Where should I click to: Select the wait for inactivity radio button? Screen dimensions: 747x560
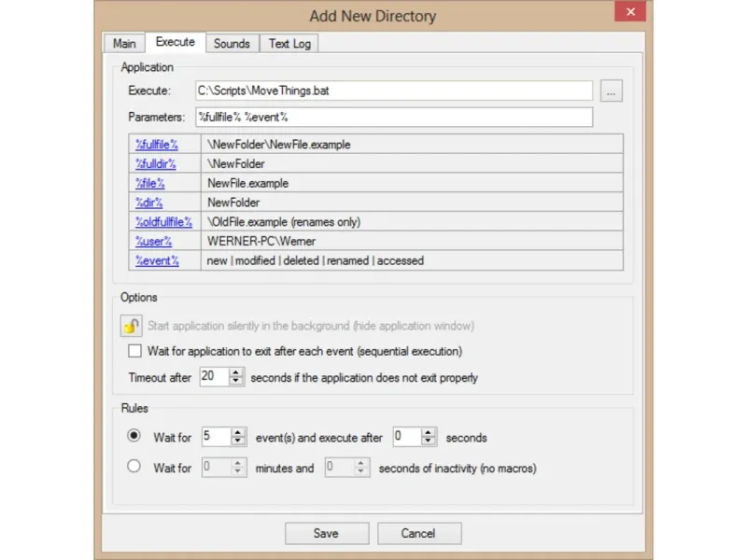(x=134, y=466)
